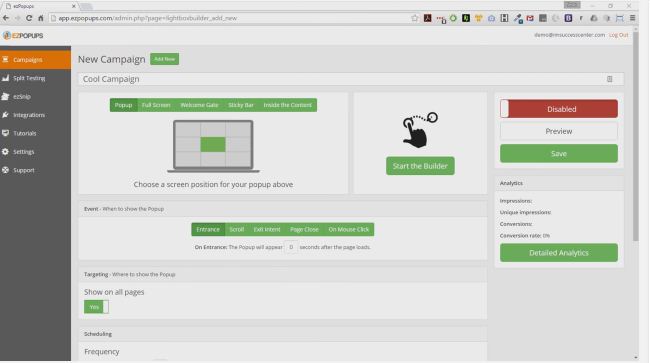This screenshot has width=650, height=363.
Task: Select the Full Screen type tab
Action: [156, 105]
